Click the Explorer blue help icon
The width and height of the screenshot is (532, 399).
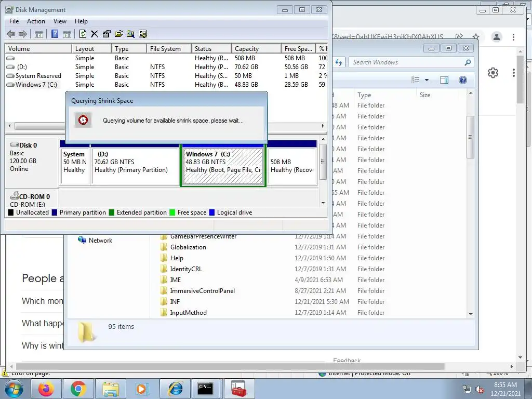point(463,80)
